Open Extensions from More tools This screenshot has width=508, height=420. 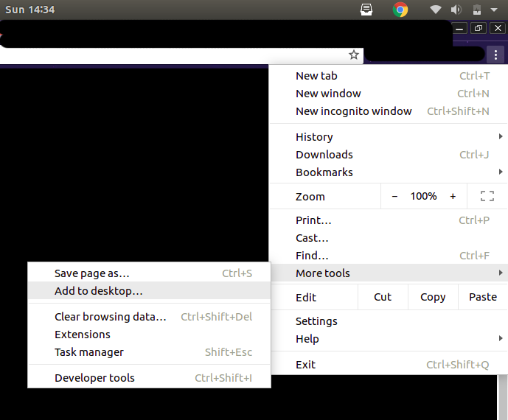(149, 335)
